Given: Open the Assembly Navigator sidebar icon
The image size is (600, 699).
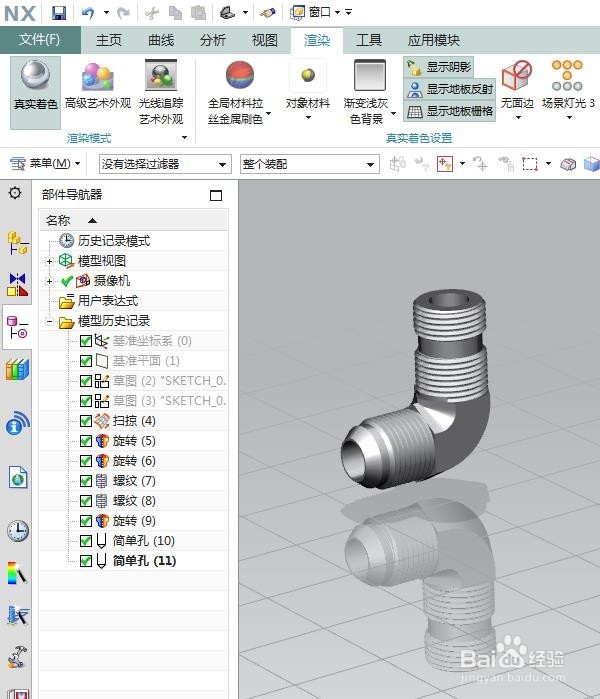Looking at the screenshot, I should coord(17,243).
